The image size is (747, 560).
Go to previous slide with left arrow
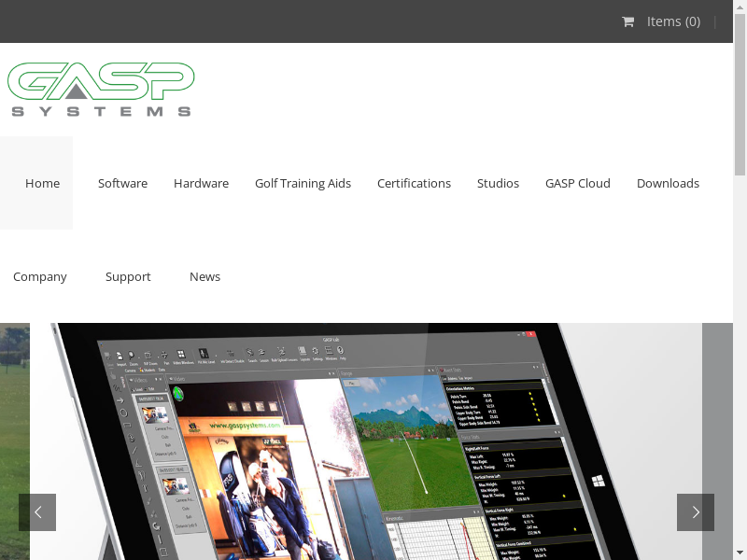pyautogui.click(x=37, y=512)
